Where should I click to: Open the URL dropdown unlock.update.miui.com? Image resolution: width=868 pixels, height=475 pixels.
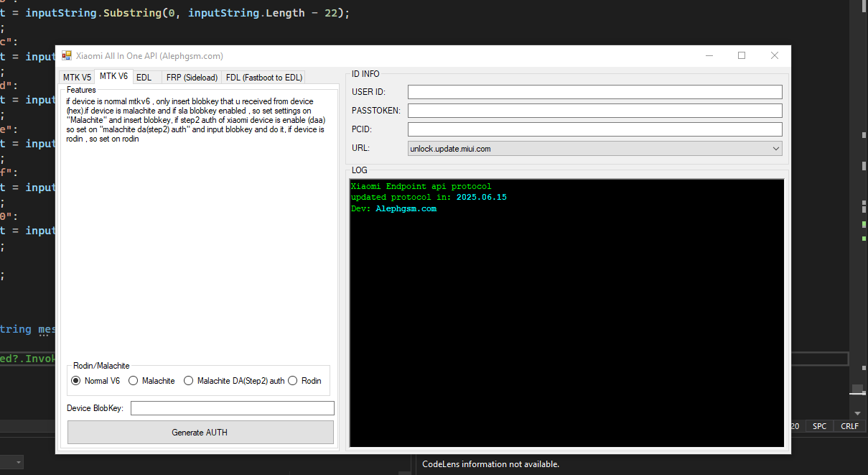tap(594, 149)
